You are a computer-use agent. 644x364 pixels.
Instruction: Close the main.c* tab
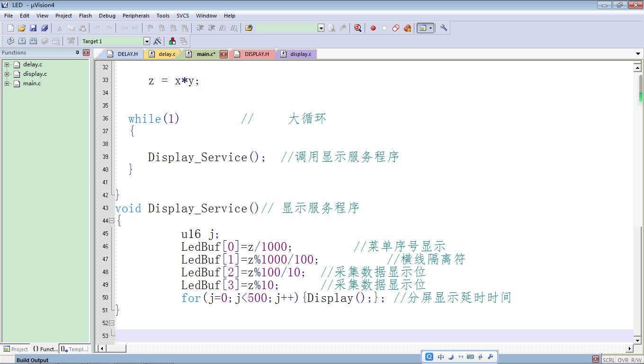click(x=224, y=55)
